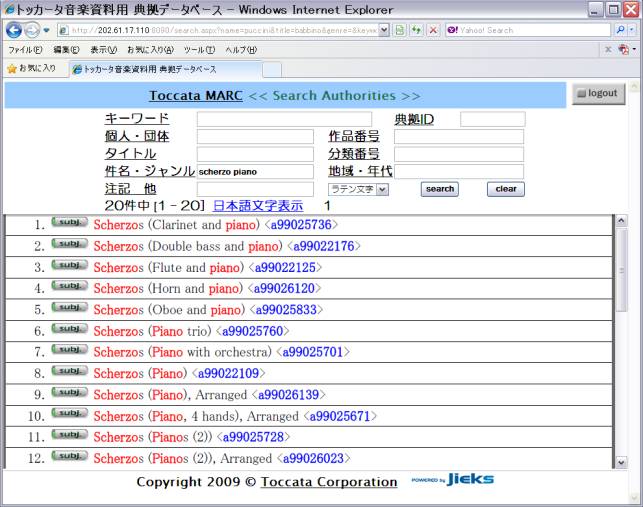Click the clear button
Image resolution: width=643 pixels, height=507 pixels.
506,189
